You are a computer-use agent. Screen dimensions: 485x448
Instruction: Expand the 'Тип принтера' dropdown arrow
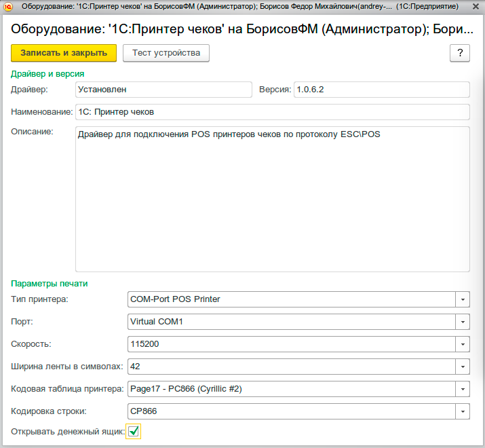(462, 299)
